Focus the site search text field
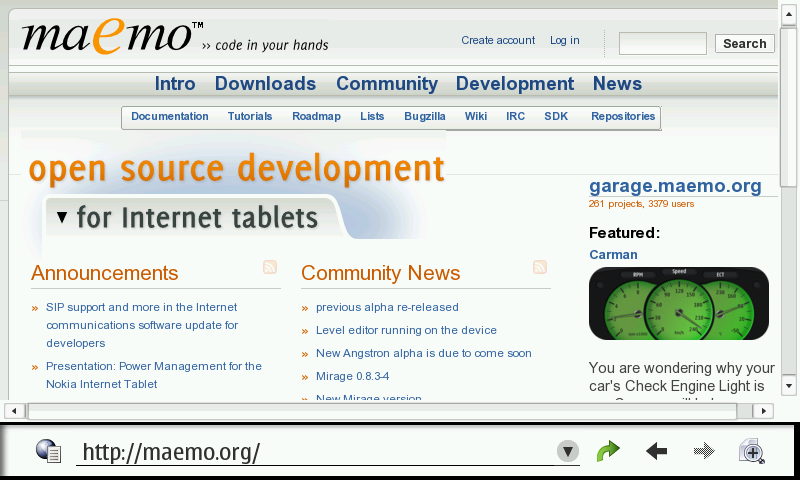 (662, 43)
